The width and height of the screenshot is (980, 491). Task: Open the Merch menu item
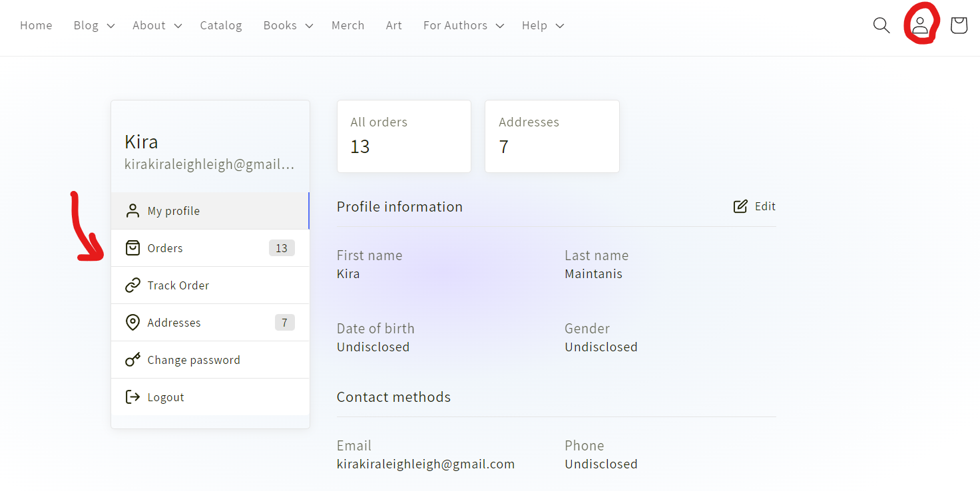pos(348,25)
